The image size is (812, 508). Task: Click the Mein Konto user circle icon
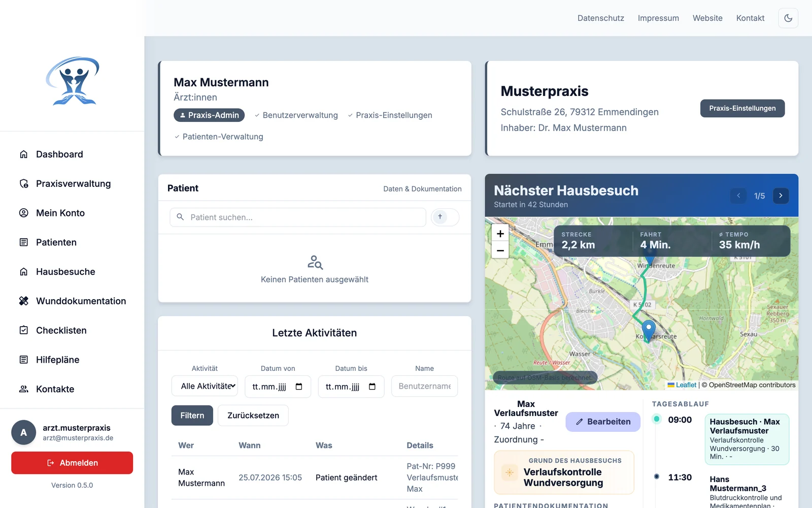[24, 213]
